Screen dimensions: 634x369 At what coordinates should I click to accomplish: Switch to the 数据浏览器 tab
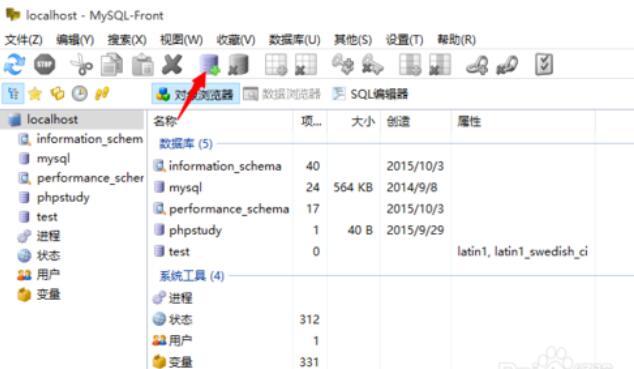pyautogui.click(x=282, y=94)
